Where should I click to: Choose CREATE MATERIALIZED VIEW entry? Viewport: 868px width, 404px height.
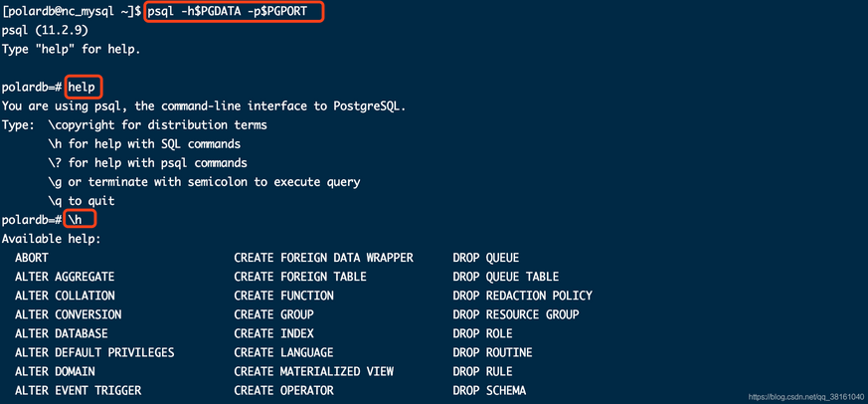pos(313,371)
